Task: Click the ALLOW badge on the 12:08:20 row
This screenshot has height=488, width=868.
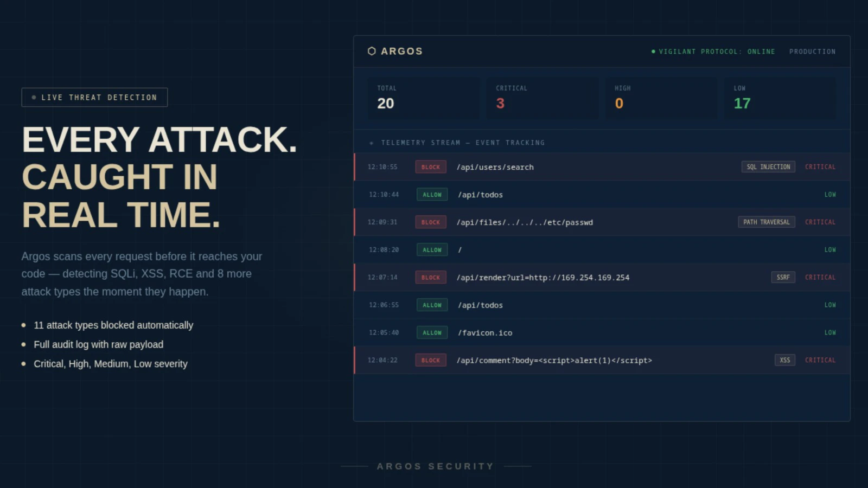Action: point(432,250)
